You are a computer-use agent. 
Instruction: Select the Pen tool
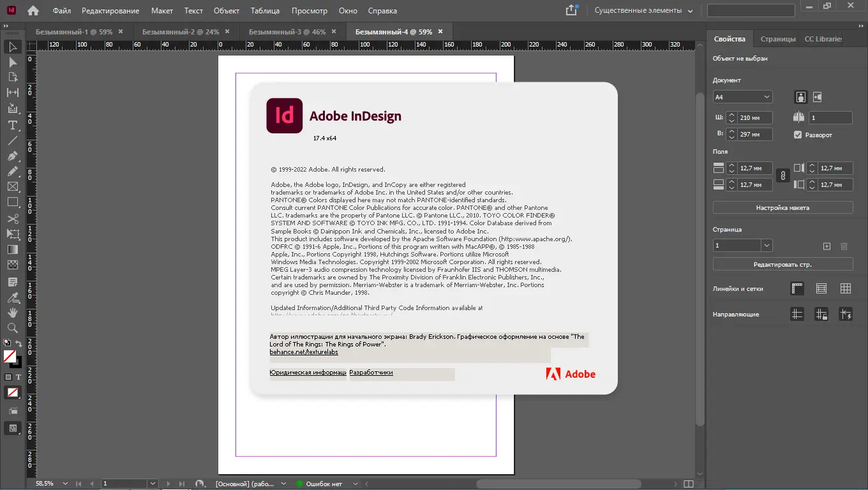(12, 156)
